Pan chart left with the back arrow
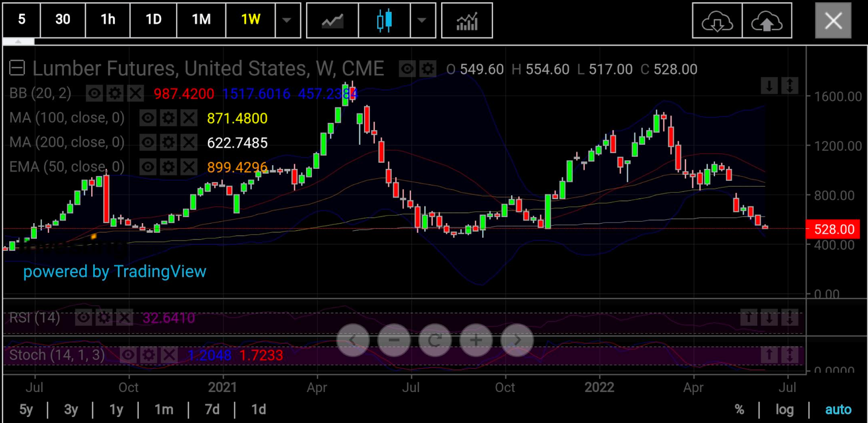The height and width of the screenshot is (423, 868). (x=353, y=340)
